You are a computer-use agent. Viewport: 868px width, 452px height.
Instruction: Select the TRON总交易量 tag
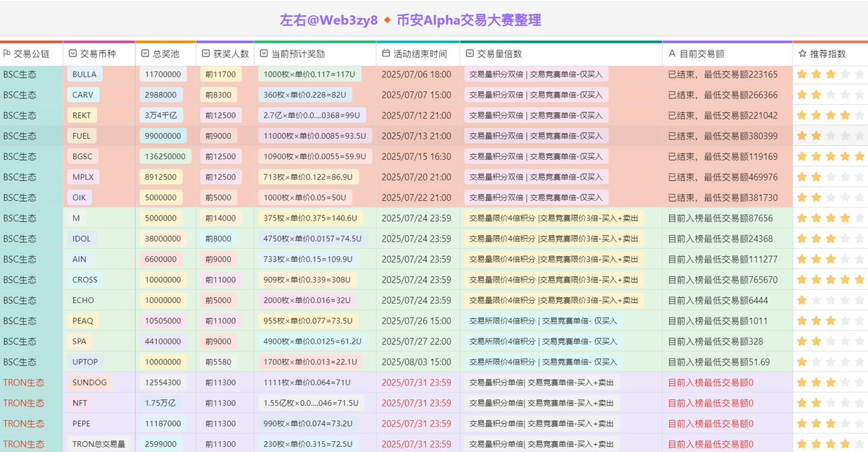(x=98, y=444)
